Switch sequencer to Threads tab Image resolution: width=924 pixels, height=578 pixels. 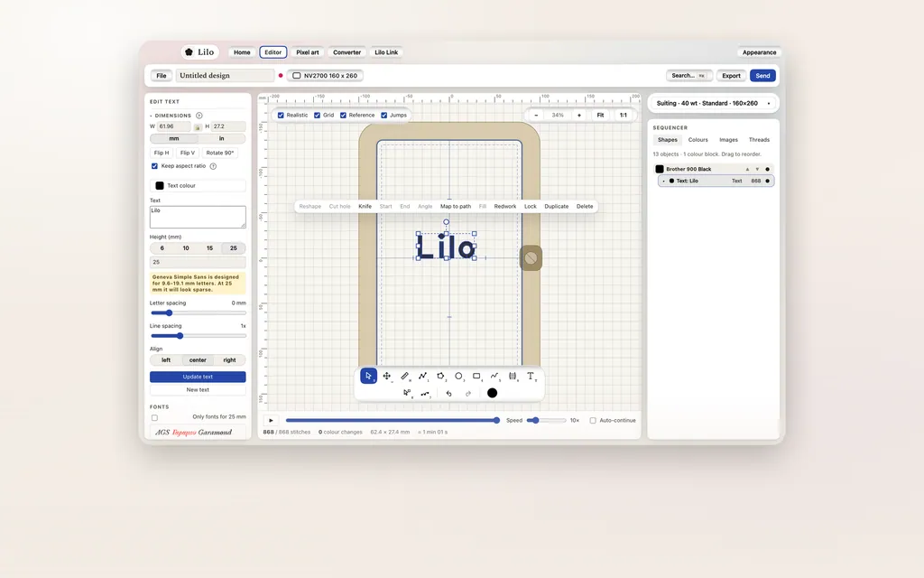(759, 140)
